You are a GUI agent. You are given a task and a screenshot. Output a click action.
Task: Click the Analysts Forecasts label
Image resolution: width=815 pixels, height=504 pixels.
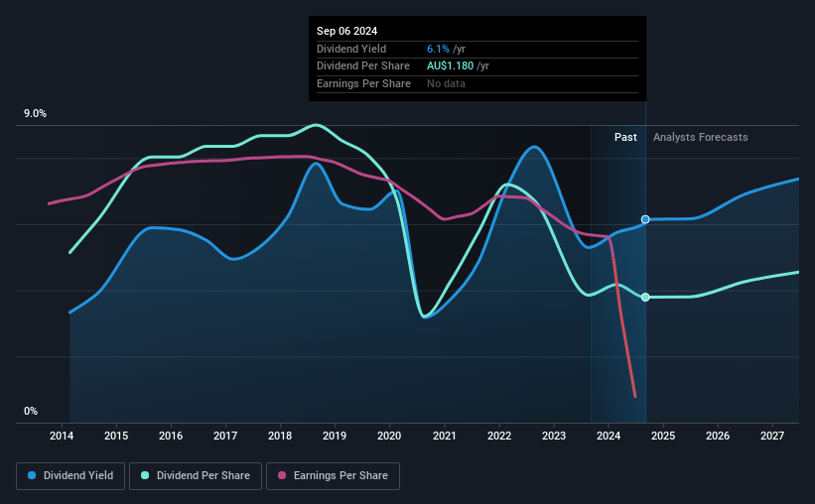700,137
